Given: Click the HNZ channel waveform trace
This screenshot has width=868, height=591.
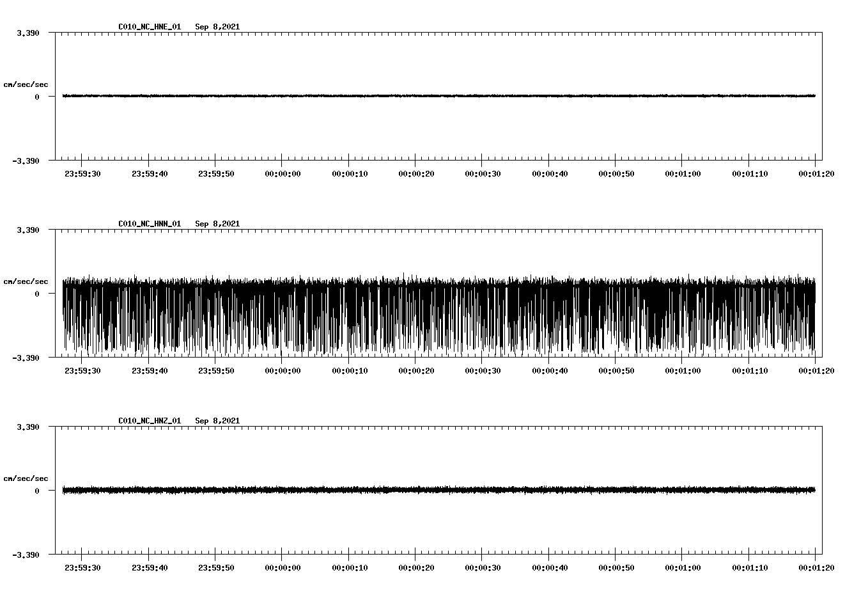Looking at the screenshot, I should [439, 490].
